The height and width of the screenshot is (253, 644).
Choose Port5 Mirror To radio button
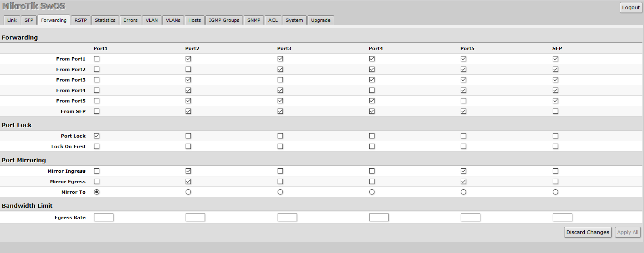tap(464, 192)
